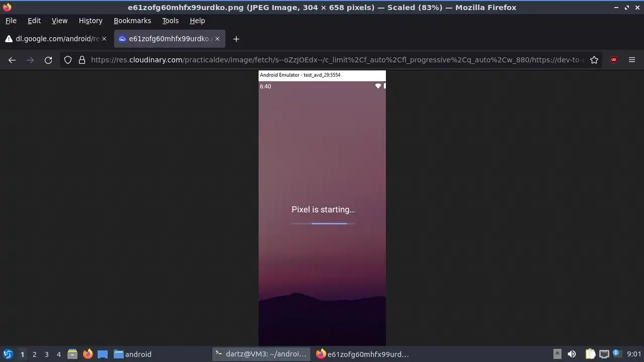View site security padlock information
Viewport: 644px width, 362px height.
[82, 60]
